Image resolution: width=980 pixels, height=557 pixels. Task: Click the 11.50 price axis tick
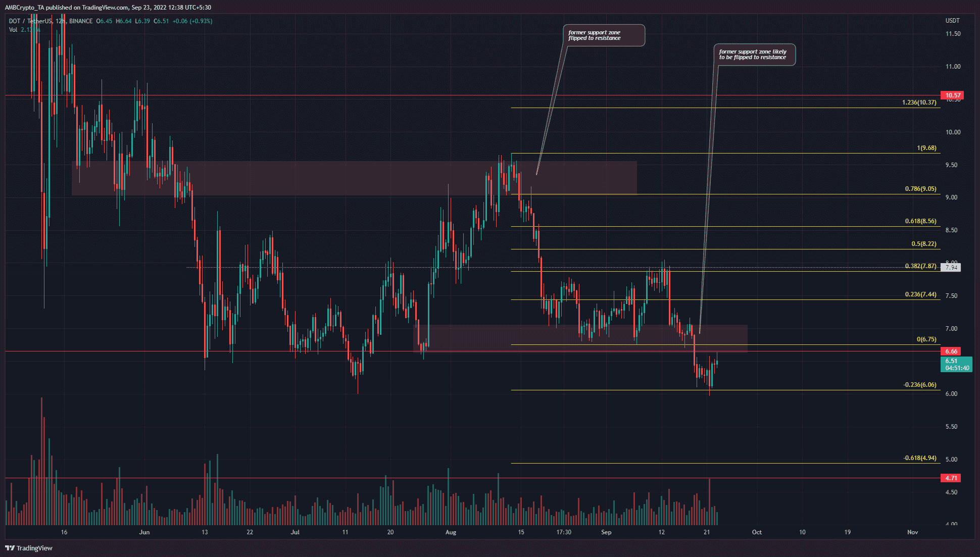pyautogui.click(x=953, y=34)
